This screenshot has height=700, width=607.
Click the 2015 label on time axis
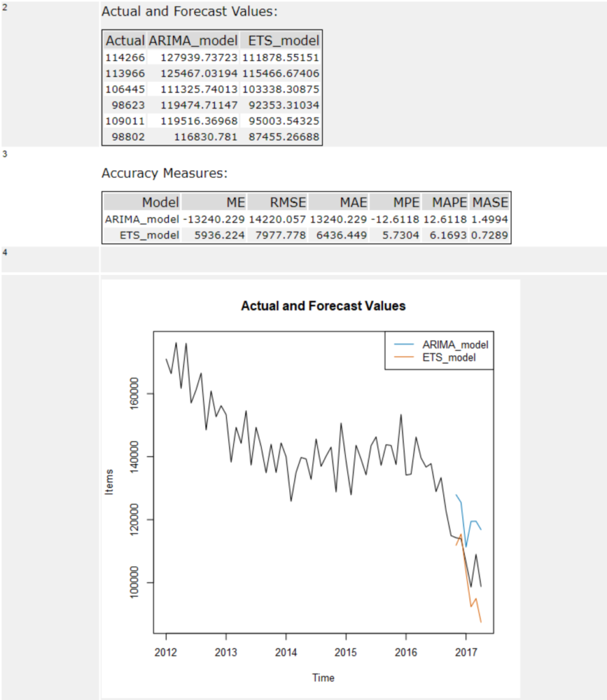346,653
